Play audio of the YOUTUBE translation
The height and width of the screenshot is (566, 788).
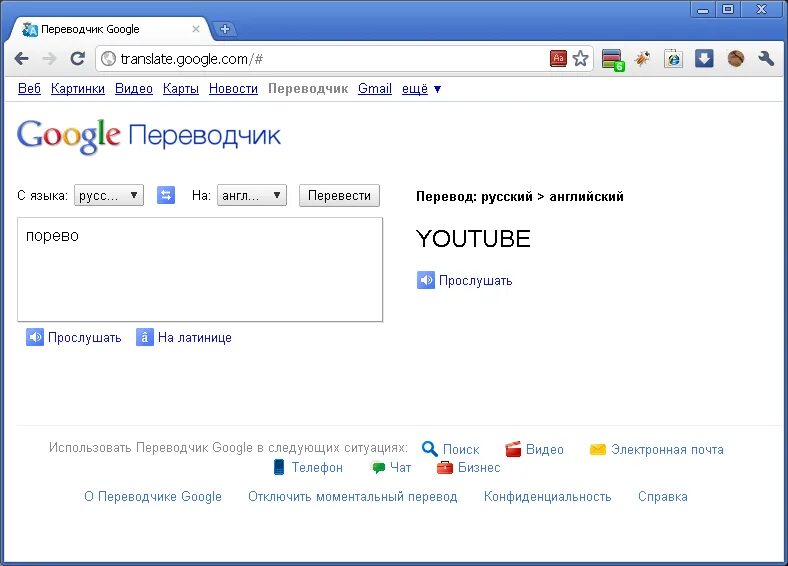click(426, 280)
